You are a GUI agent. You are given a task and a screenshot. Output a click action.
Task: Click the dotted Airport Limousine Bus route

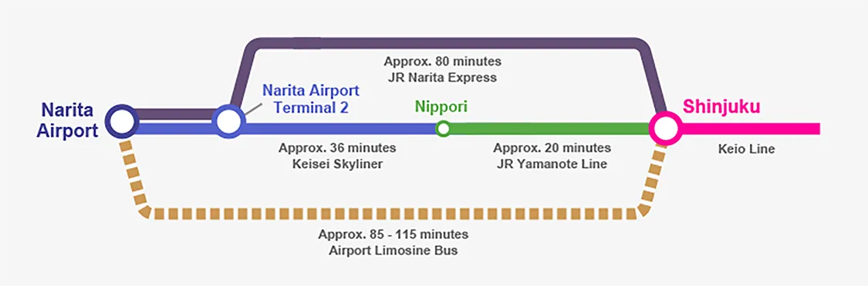(x=393, y=213)
